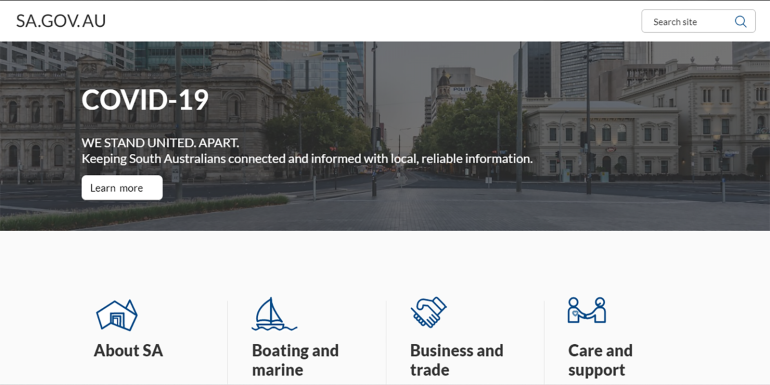Select the sailboat icon for boating
Screen dimensions: 770x385
point(274,314)
